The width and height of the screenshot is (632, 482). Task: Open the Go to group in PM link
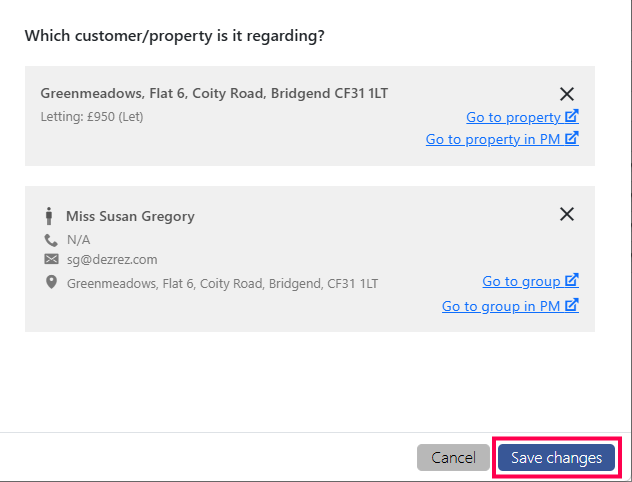[510, 306]
